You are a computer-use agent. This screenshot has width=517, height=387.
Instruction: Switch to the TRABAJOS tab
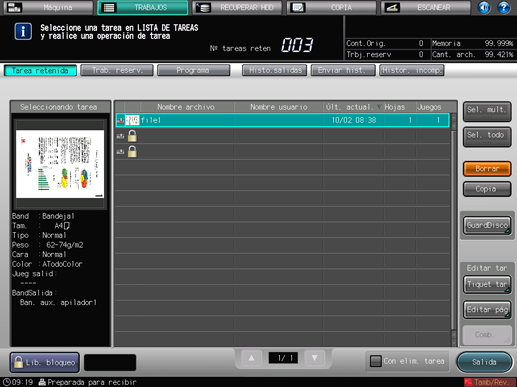143,7
